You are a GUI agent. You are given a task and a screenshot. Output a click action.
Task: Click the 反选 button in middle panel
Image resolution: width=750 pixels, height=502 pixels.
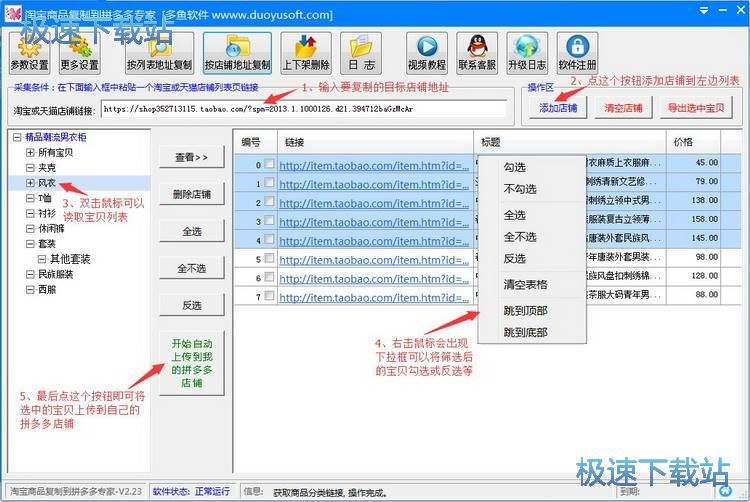[191, 305]
